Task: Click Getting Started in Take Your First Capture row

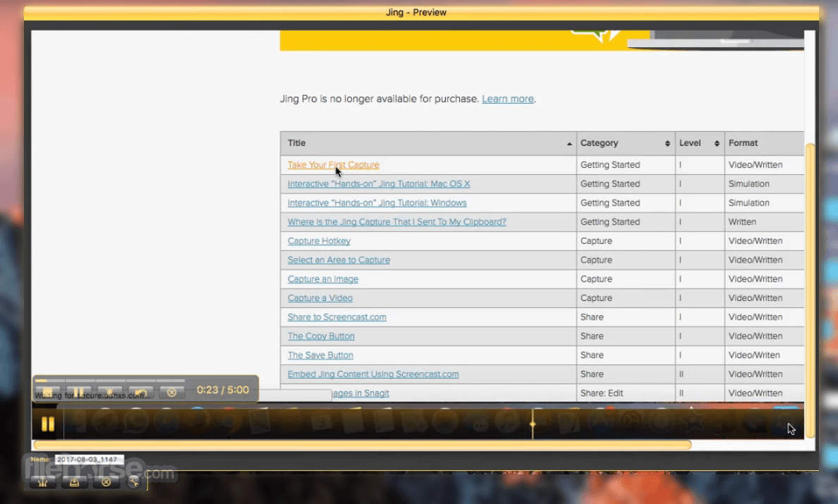Action: [x=610, y=165]
